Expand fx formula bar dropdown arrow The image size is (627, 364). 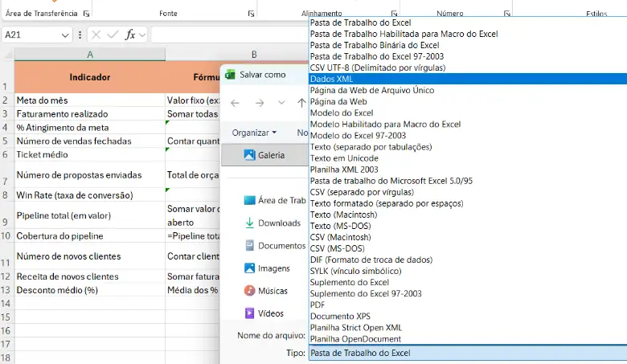(x=142, y=35)
